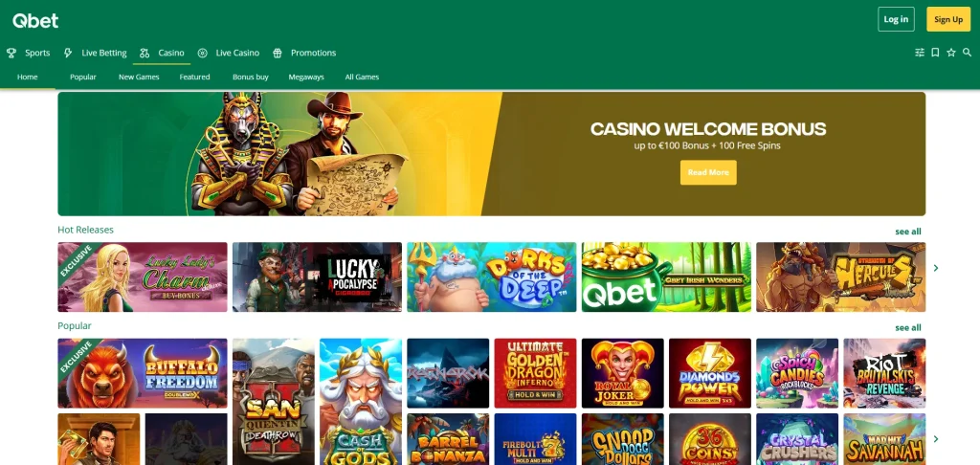
Task: Click the Log in button
Action: pos(896,19)
